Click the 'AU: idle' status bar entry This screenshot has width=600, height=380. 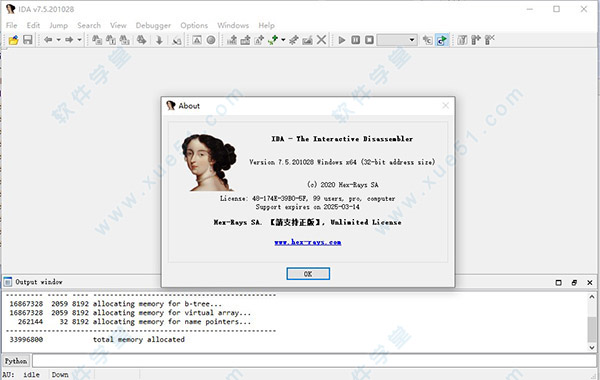pos(21,375)
